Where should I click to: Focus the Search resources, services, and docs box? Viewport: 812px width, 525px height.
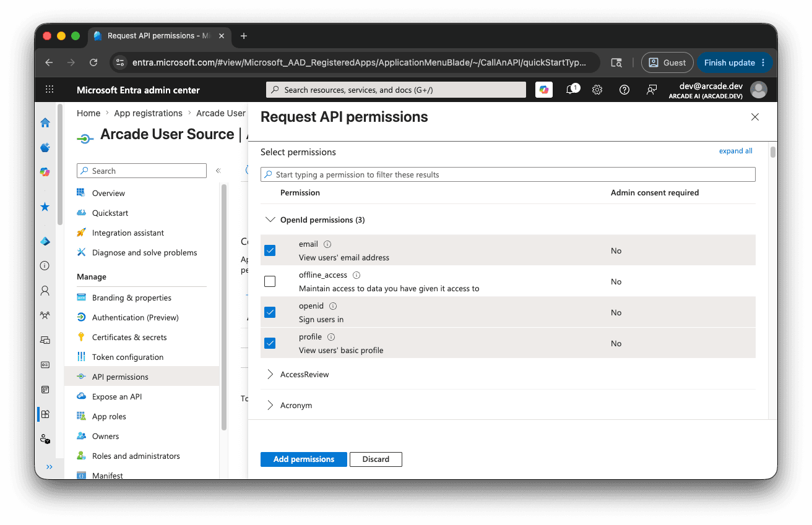point(396,90)
